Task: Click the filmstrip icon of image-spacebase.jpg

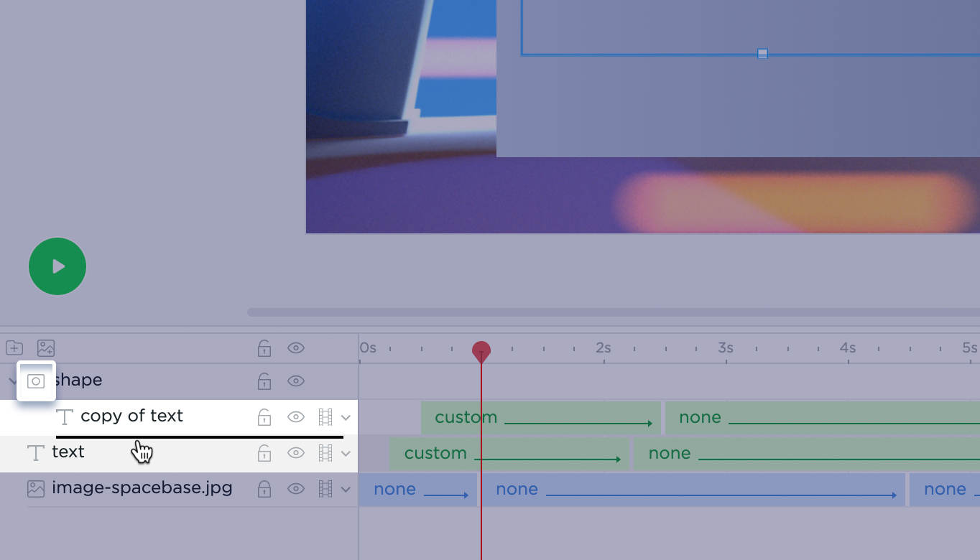Action: [x=325, y=489]
